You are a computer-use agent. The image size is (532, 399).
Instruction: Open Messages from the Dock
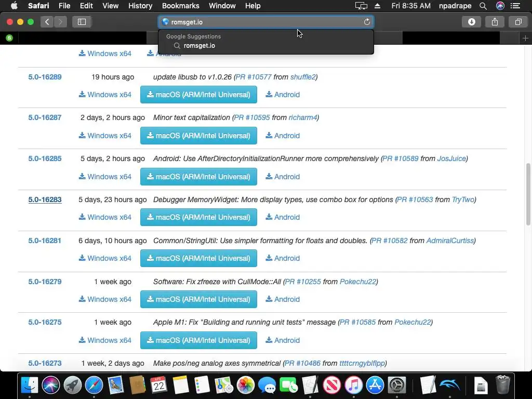pyautogui.click(x=267, y=385)
